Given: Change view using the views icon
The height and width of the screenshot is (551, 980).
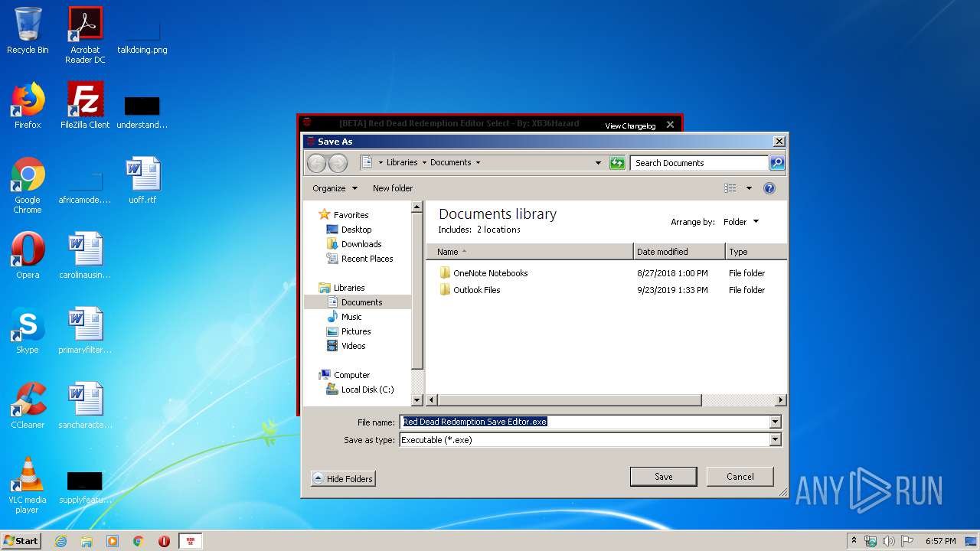Looking at the screenshot, I should tap(730, 188).
